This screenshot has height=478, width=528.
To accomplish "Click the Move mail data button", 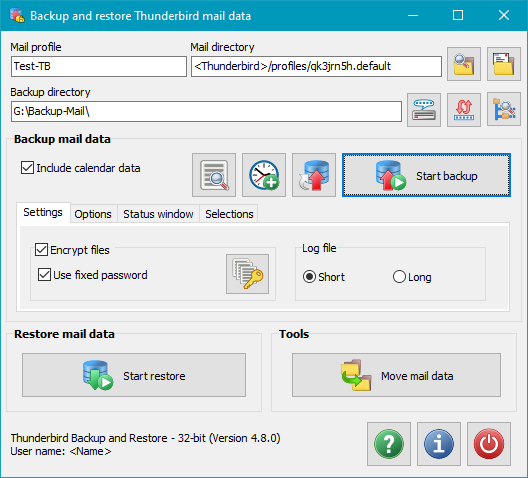I will [x=396, y=375].
